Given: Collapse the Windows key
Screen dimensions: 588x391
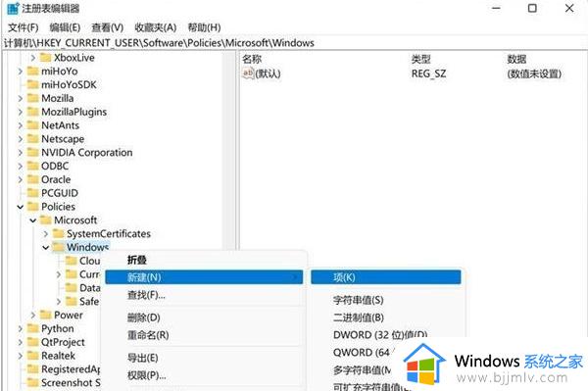Looking at the screenshot, I should 46,247.
